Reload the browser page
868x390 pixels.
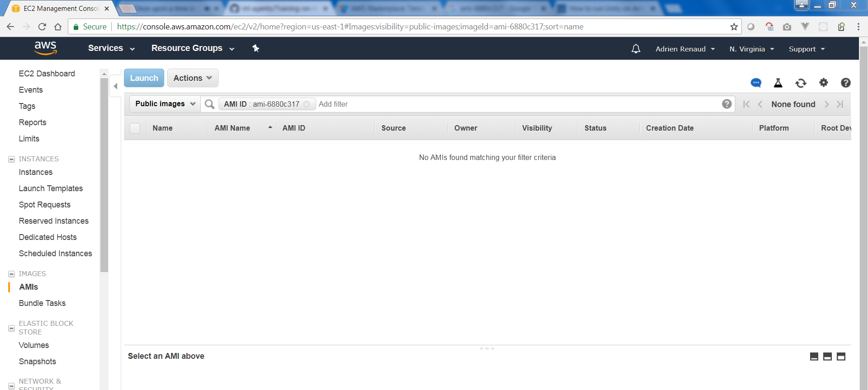(42, 27)
